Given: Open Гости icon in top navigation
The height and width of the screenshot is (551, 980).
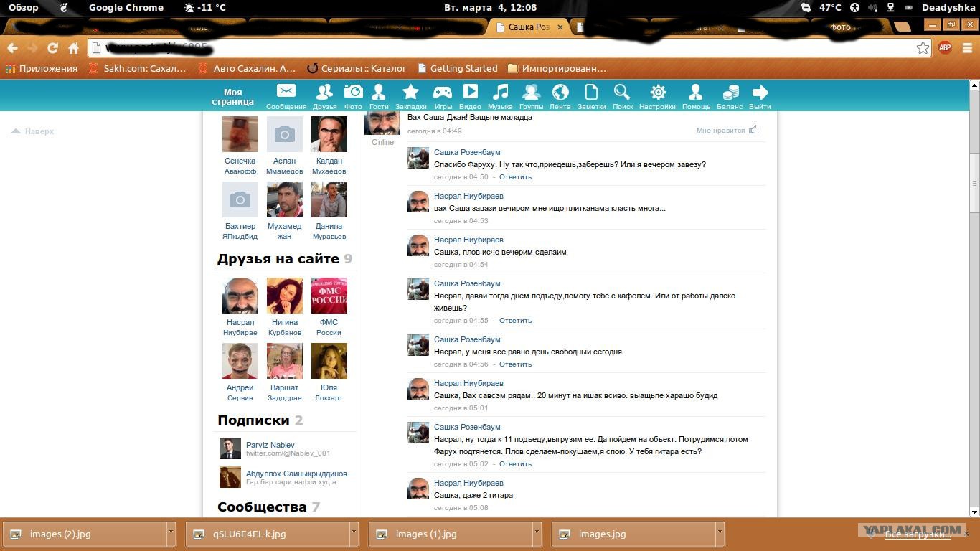Looking at the screenshot, I should [x=379, y=92].
